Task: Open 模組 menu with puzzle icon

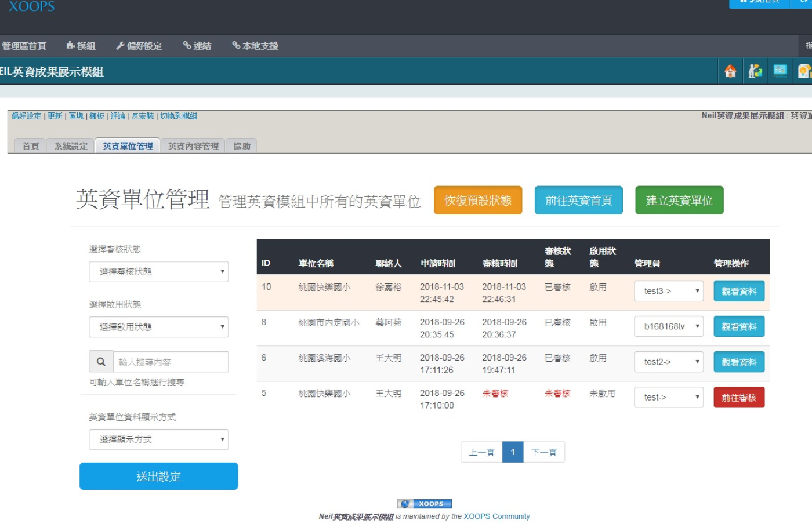Action: [81, 46]
